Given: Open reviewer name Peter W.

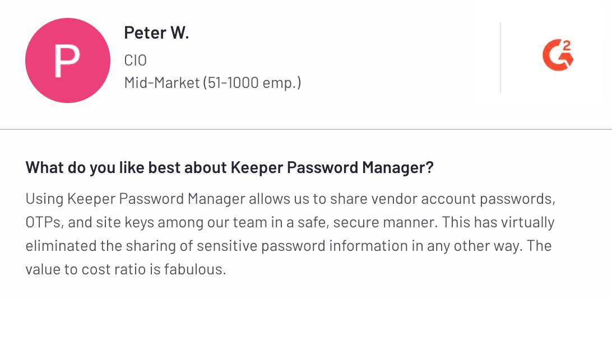Looking at the screenshot, I should coord(156,33).
